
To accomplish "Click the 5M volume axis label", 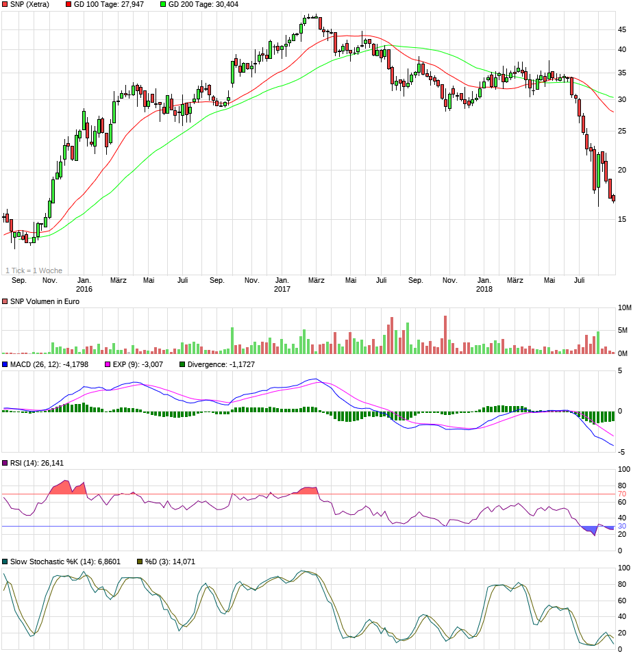I will 623,331.
